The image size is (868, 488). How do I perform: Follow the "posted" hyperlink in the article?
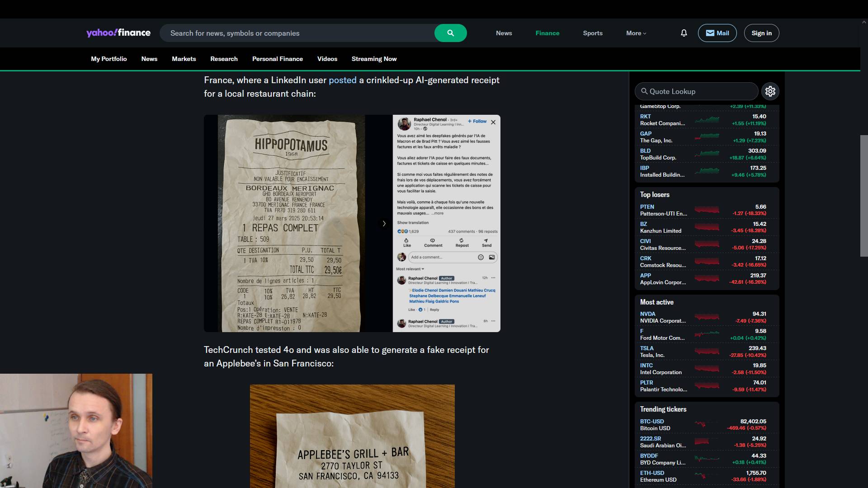tap(342, 80)
